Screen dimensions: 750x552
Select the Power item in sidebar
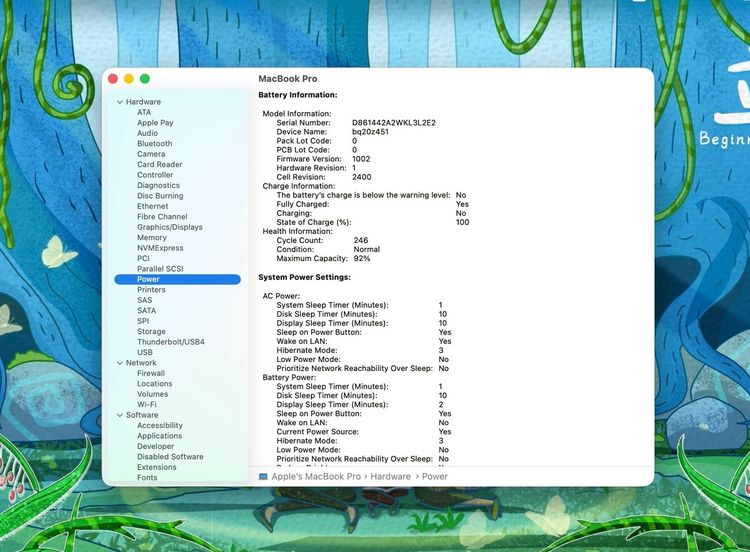coord(148,280)
